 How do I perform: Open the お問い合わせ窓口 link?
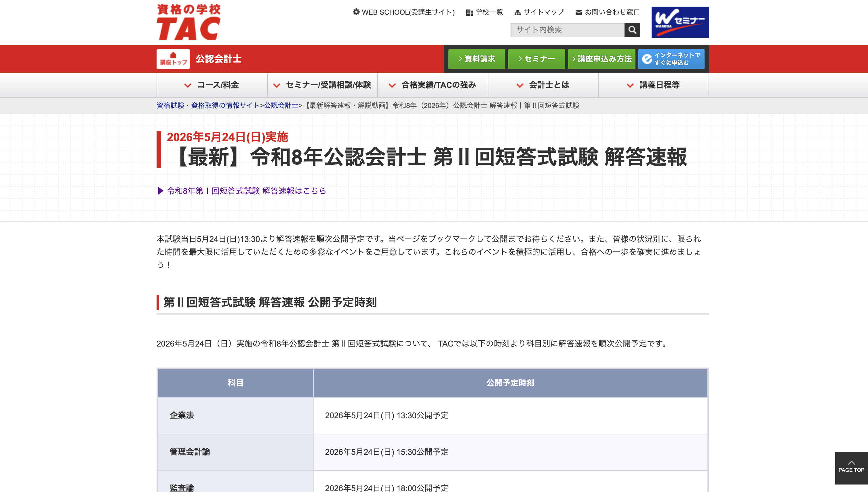tap(612, 12)
